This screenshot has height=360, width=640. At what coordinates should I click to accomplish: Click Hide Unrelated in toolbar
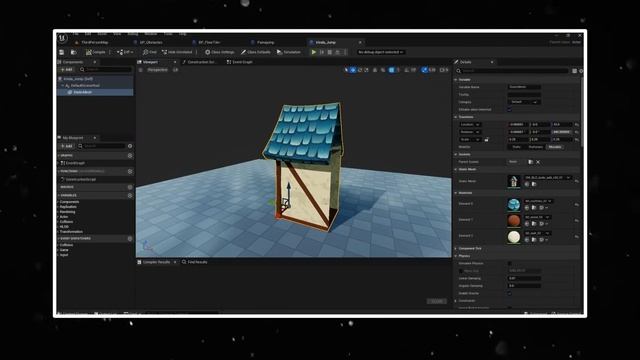click(177, 52)
